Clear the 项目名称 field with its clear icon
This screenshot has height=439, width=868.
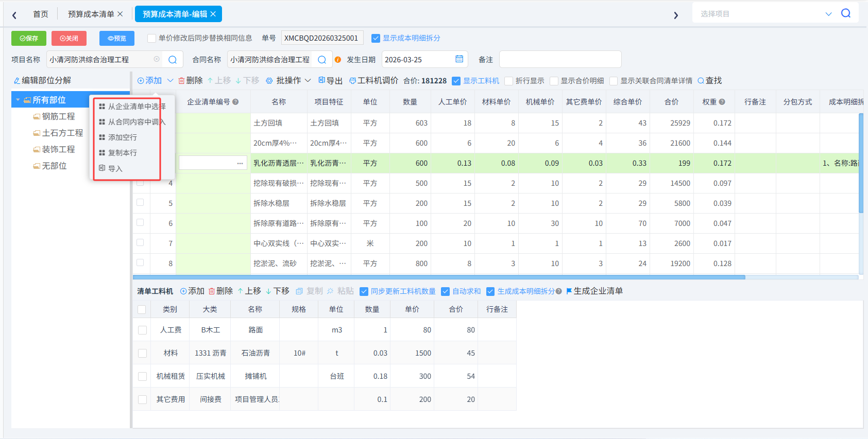[x=157, y=59]
